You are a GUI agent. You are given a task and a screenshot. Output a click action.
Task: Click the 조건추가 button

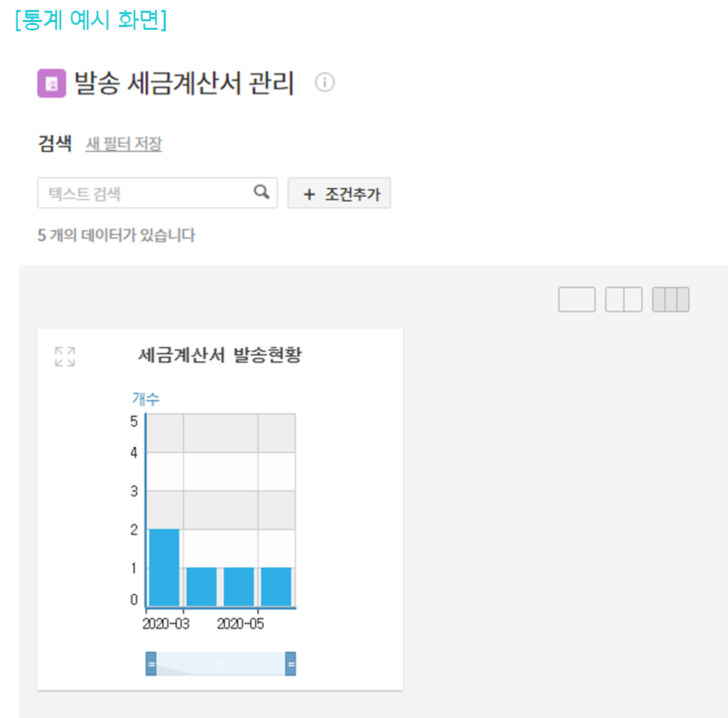339,194
